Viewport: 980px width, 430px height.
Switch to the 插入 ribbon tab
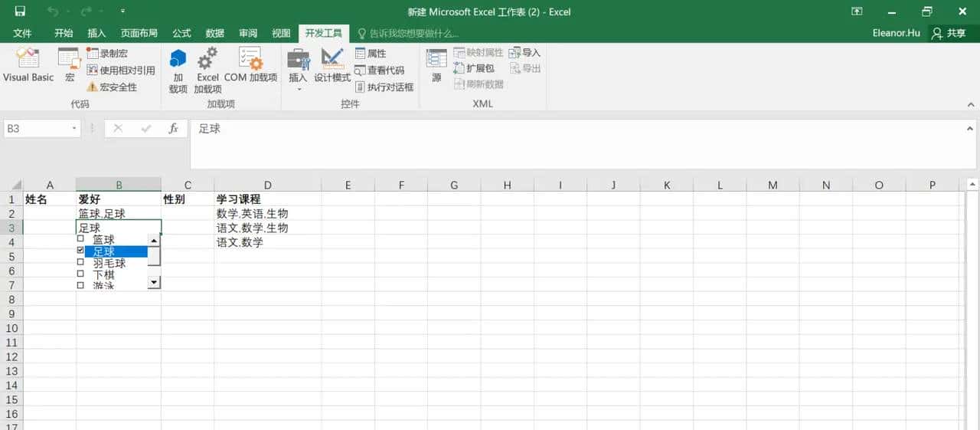pos(96,33)
